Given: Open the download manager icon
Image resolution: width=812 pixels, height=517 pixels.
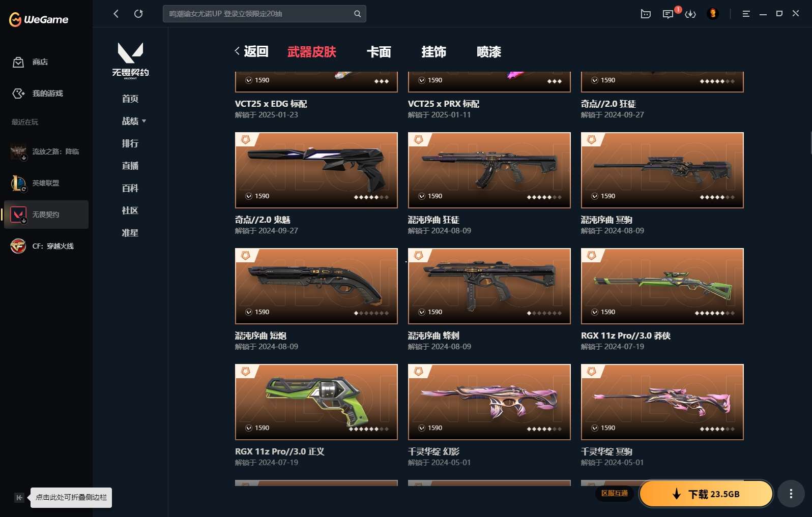Looking at the screenshot, I should point(690,14).
